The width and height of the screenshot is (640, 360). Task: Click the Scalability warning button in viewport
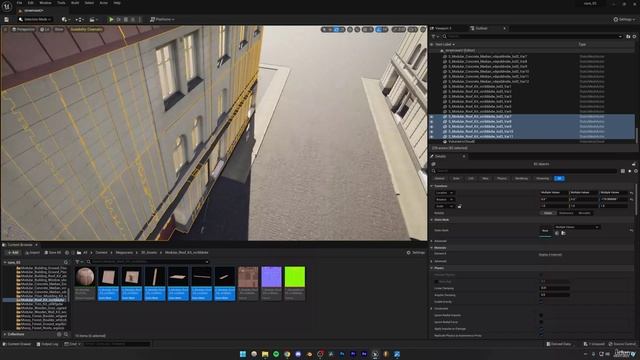click(x=86, y=29)
